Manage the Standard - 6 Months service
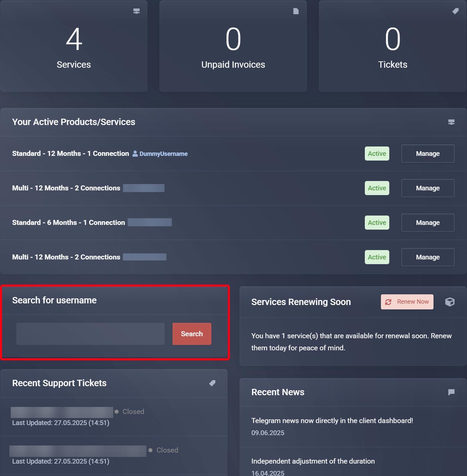This screenshot has height=476, width=467. coord(428,222)
